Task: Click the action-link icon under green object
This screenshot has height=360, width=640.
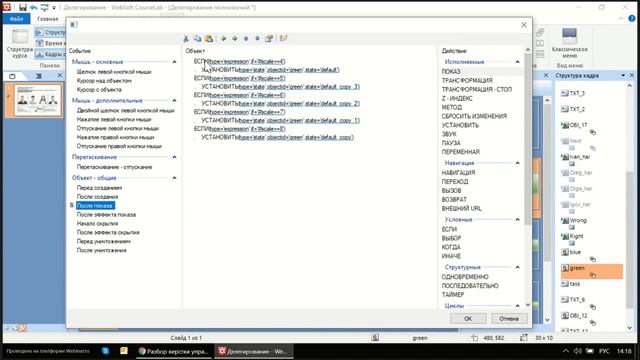Action: [593, 275]
